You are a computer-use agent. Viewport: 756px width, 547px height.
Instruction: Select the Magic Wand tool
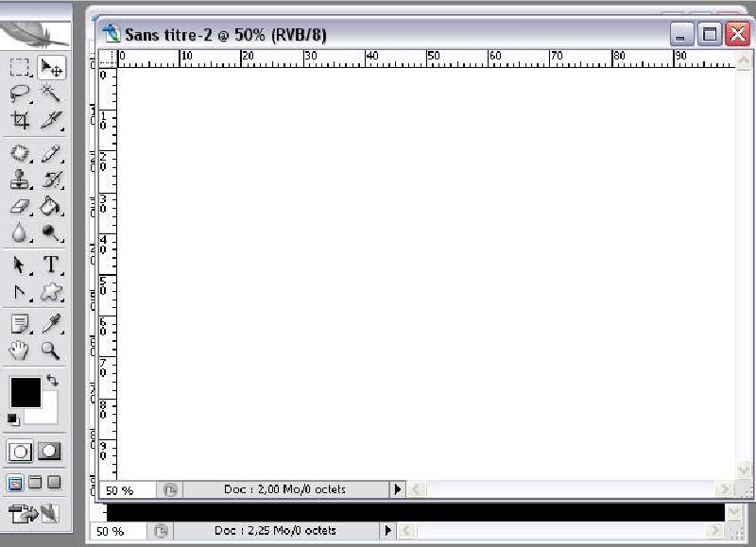point(51,93)
